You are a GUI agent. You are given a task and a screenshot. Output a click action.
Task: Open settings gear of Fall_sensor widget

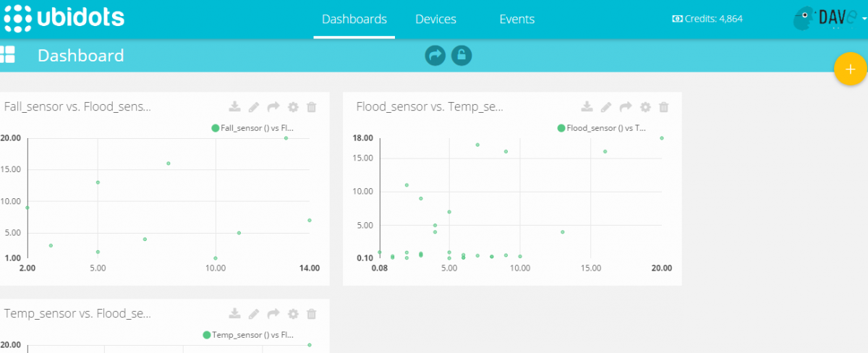tap(293, 107)
